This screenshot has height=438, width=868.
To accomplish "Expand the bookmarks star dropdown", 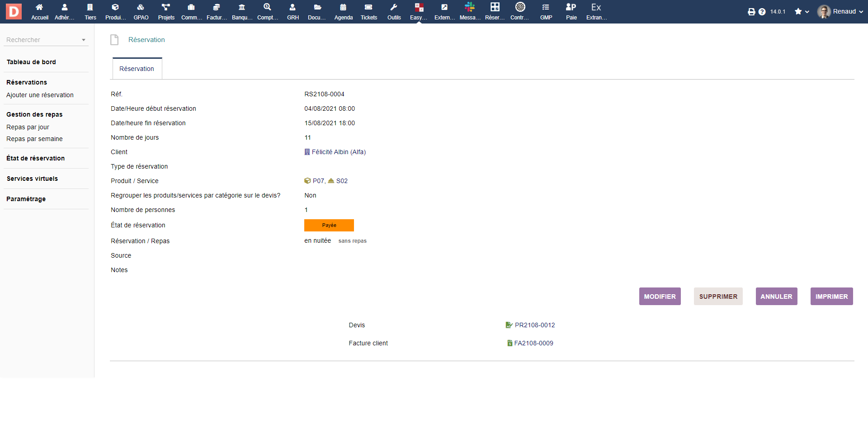I will pyautogui.click(x=802, y=12).
